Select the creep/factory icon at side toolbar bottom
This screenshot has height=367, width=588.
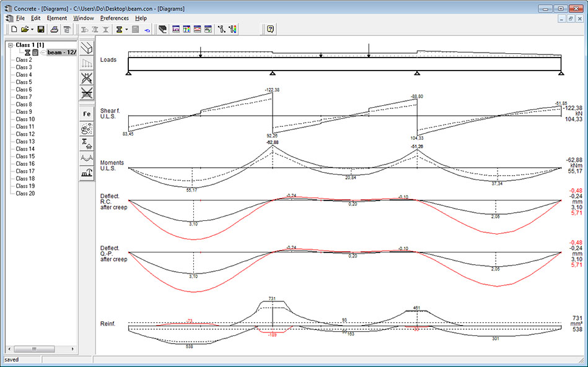[x=87, y=171]
